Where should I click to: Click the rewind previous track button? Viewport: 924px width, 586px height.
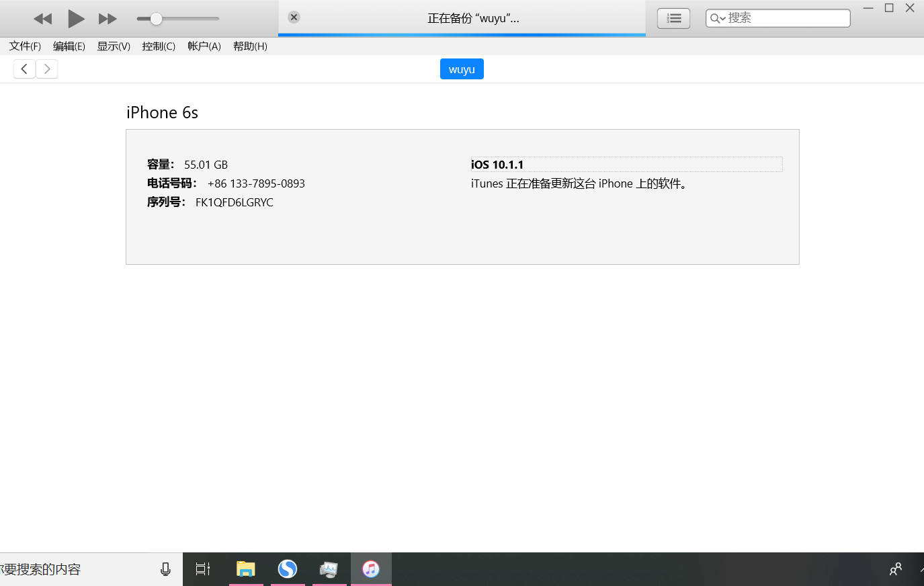point(42,19)
